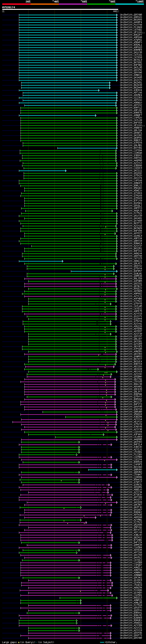Select the UniRef100_B6T4Y7 label

click(131, 359)
